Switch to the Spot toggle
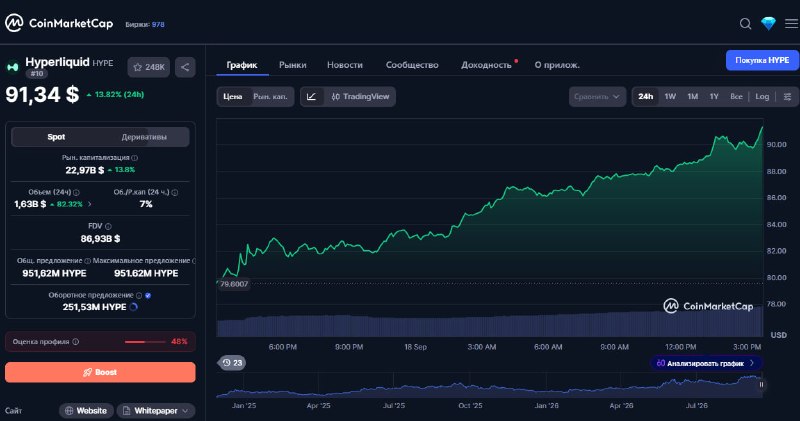This screenshot has width=800, height=421. tap(56, 137)
